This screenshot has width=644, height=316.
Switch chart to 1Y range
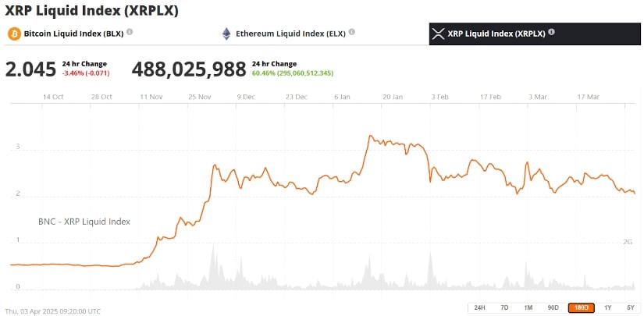tap(607, 307)
